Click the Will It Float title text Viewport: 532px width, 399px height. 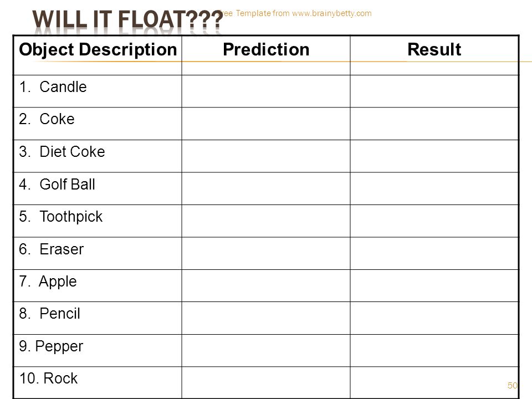click(127, 20)
